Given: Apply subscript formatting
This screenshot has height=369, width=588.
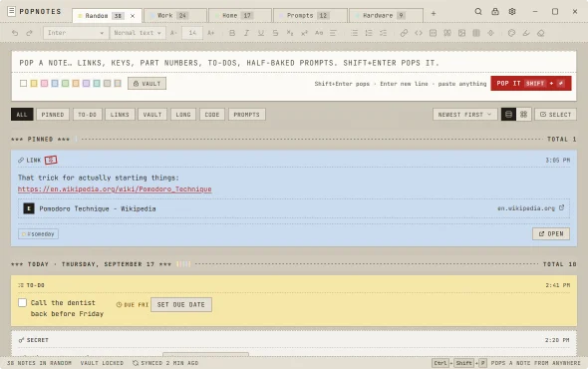Looking at the screenshot, I should (290, 33).
